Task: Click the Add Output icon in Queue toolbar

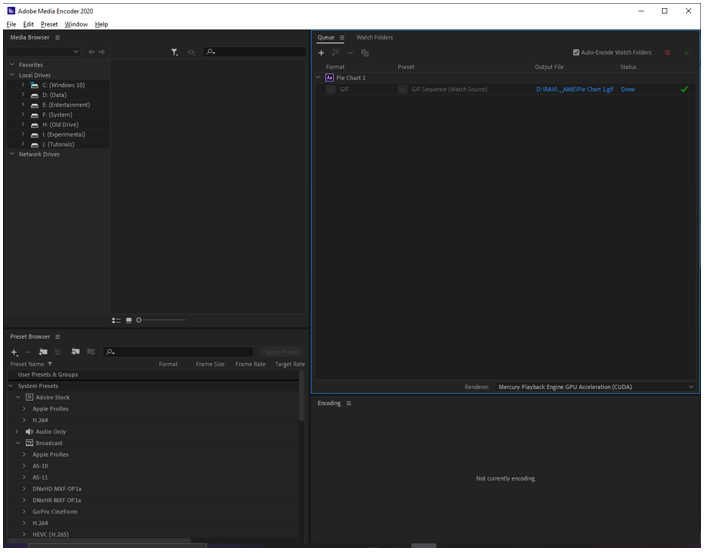Action: point(336,53)
